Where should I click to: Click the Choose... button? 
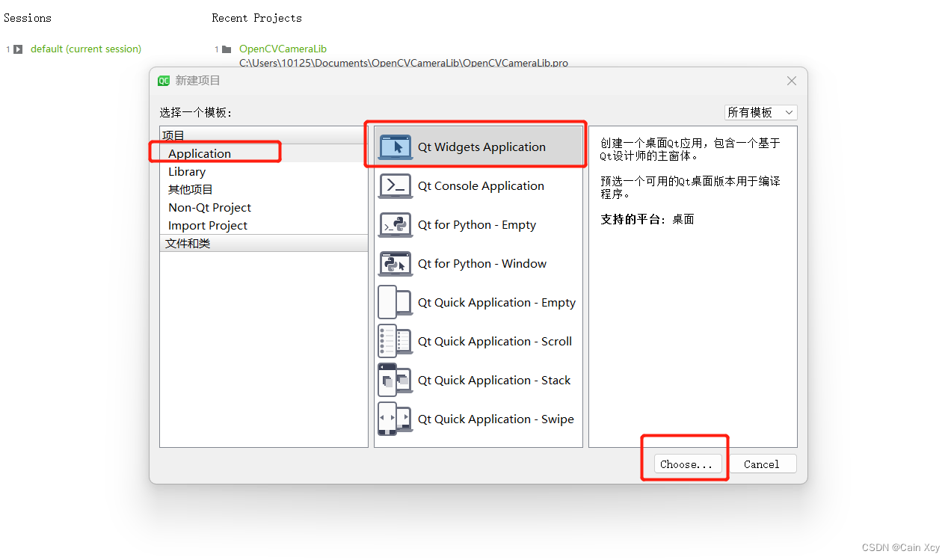pyautogui.click(x=688, y=464)
